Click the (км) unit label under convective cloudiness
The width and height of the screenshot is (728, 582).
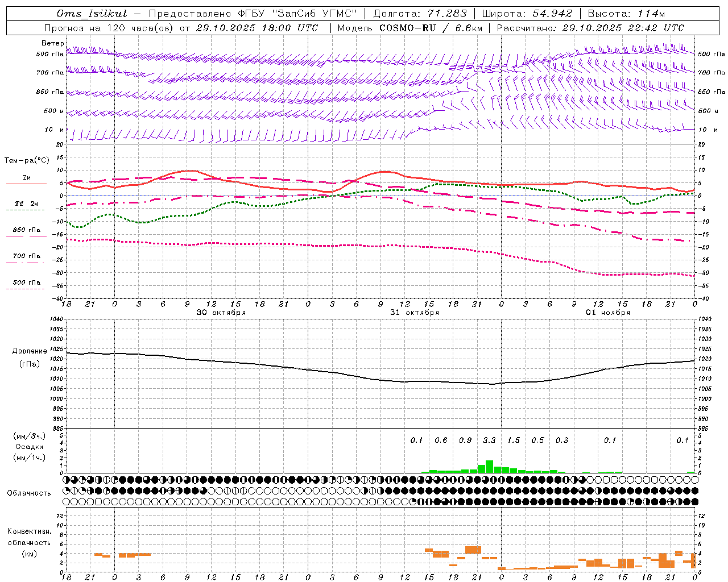click(29, 554)
